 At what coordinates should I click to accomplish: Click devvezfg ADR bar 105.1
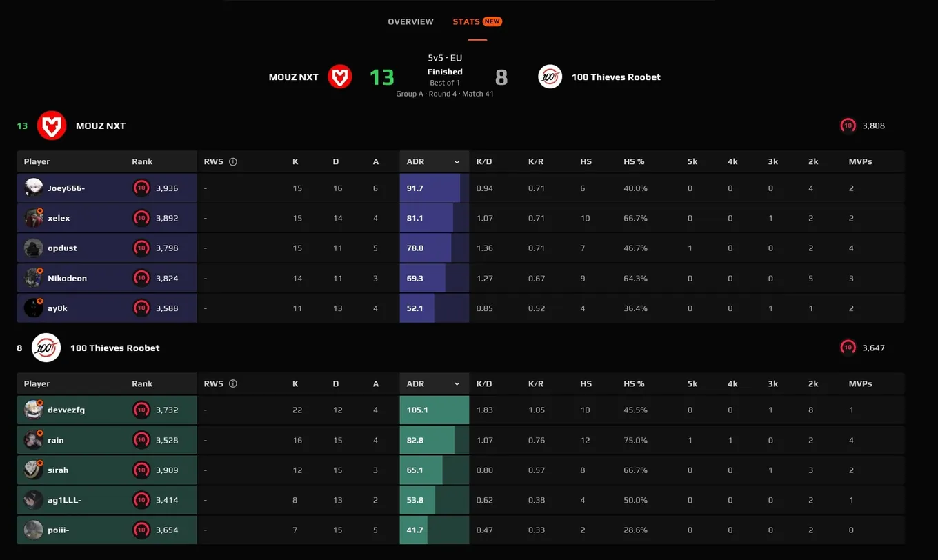tap(435, 410)
